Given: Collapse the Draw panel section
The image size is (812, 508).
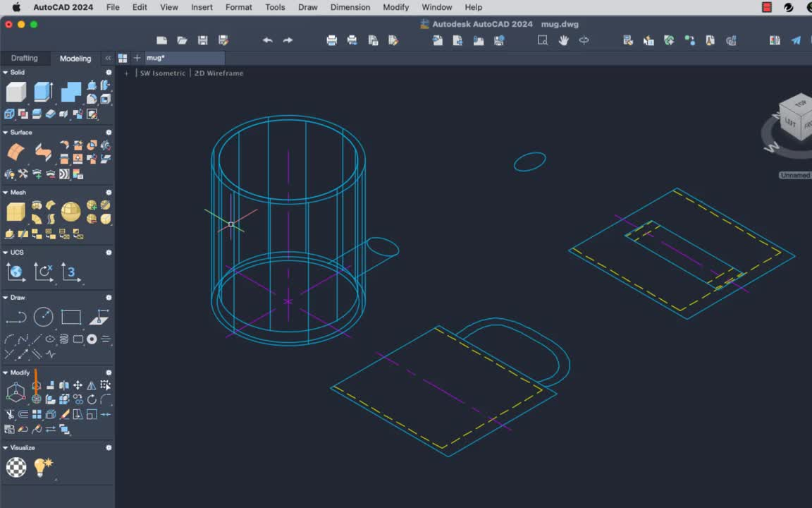Looking at the screenshot, I should [x=5, y=298].
